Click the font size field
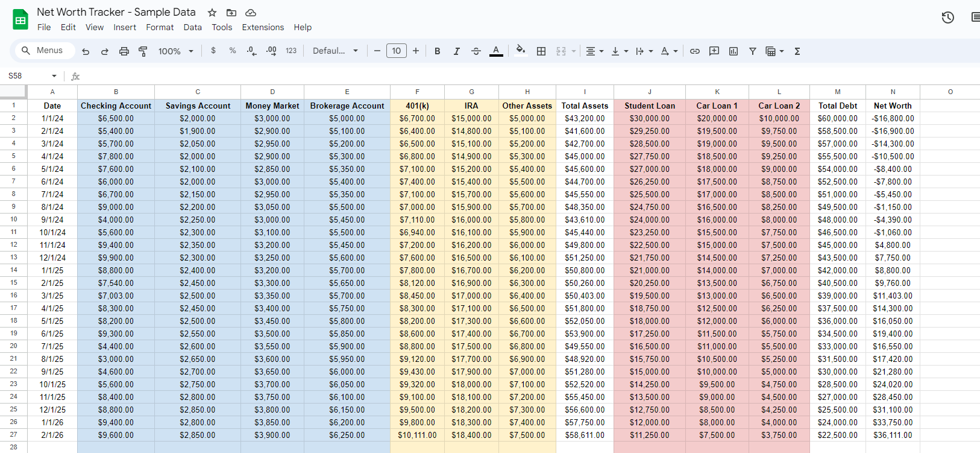Viewport: 980px width, 453px height. pyautogui.click(x=397, y=51)
